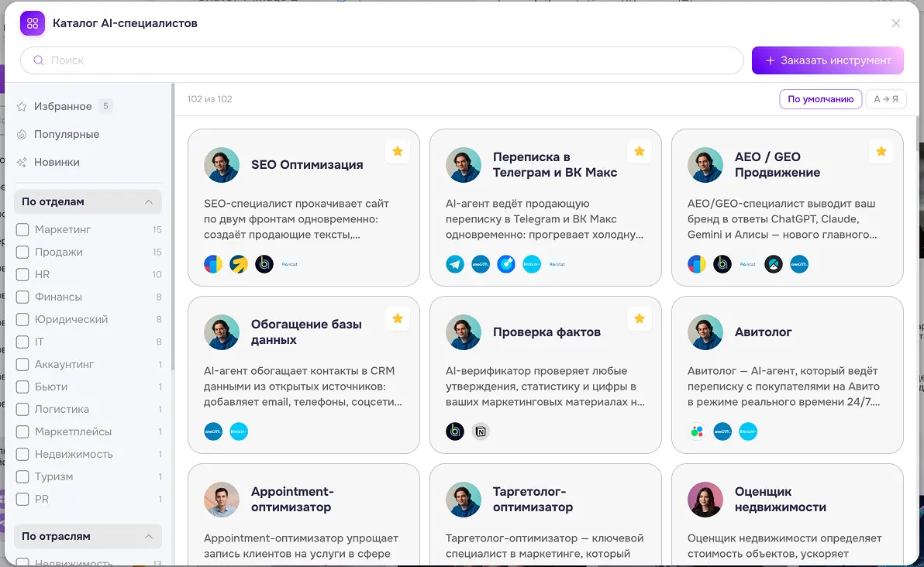Click the magnifier icon in search bar
This screenshot has height=567, width=924.
click(x=38, y=60)
